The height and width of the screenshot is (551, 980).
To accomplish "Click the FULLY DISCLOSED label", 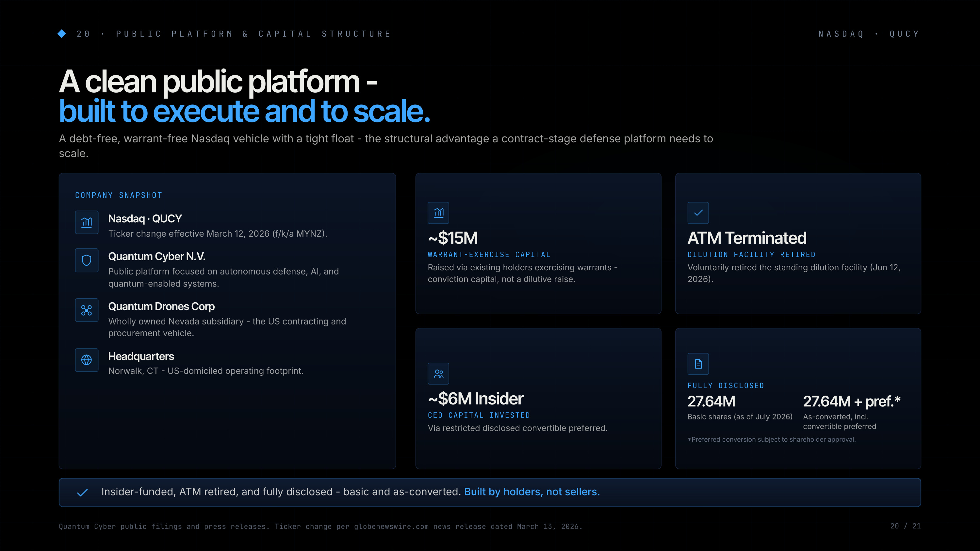I will [726, 386].
